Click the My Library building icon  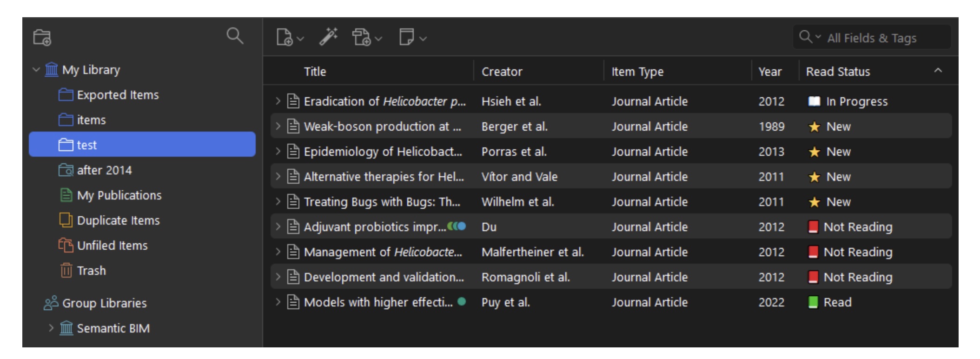coord(51,70)
